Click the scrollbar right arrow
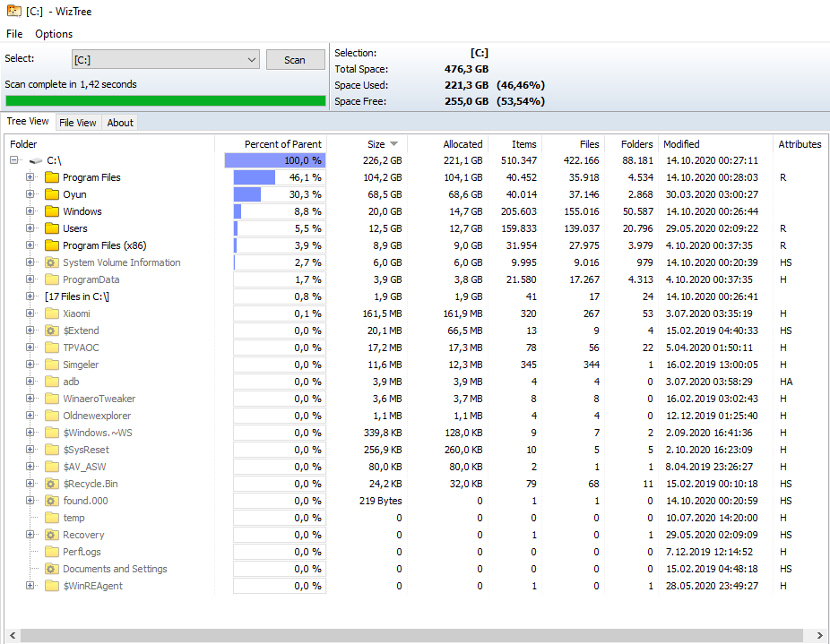The image size is (830, 644). point(819,635)
